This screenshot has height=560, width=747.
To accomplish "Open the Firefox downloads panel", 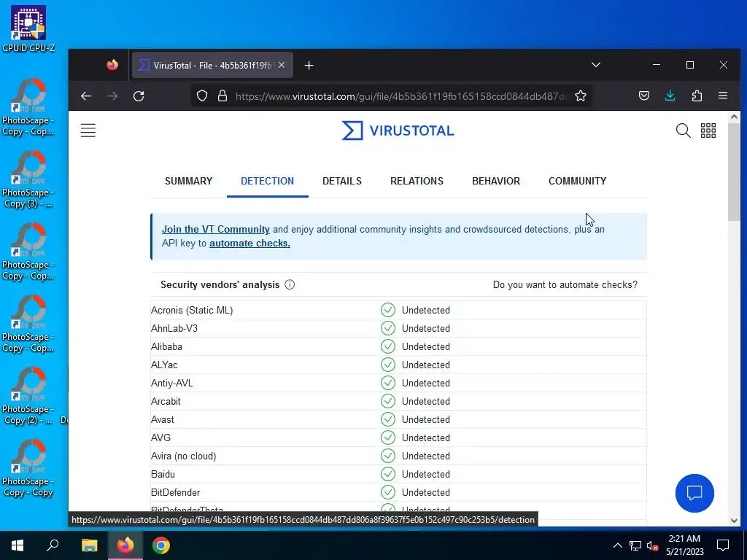I will pos(670,96).
